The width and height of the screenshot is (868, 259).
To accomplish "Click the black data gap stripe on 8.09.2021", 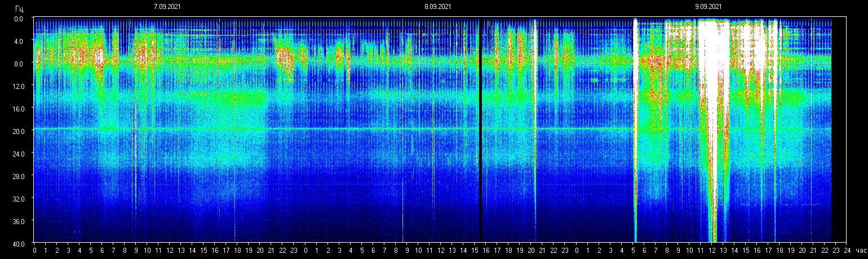I will click(x=480, y=130).
